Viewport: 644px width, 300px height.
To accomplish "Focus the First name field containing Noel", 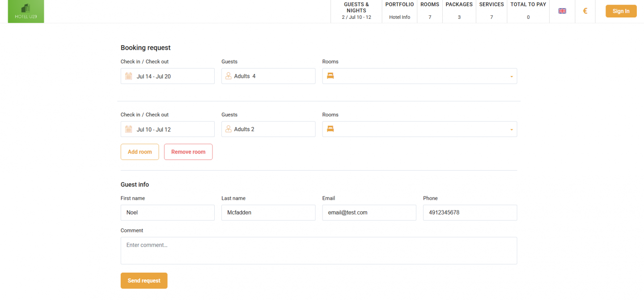I will (x=168, y=213).
